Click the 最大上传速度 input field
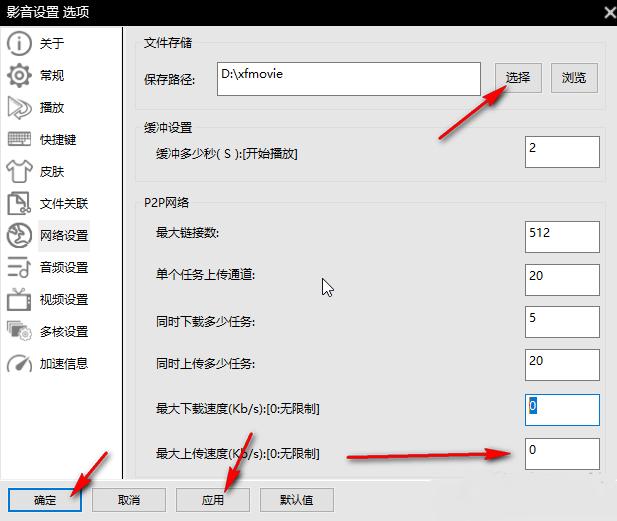 [562, 454]
